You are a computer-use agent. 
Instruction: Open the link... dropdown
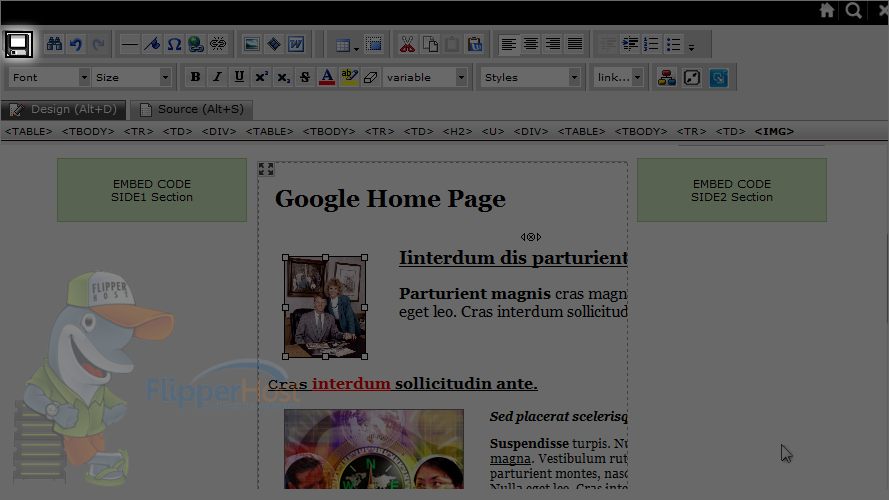619,77
